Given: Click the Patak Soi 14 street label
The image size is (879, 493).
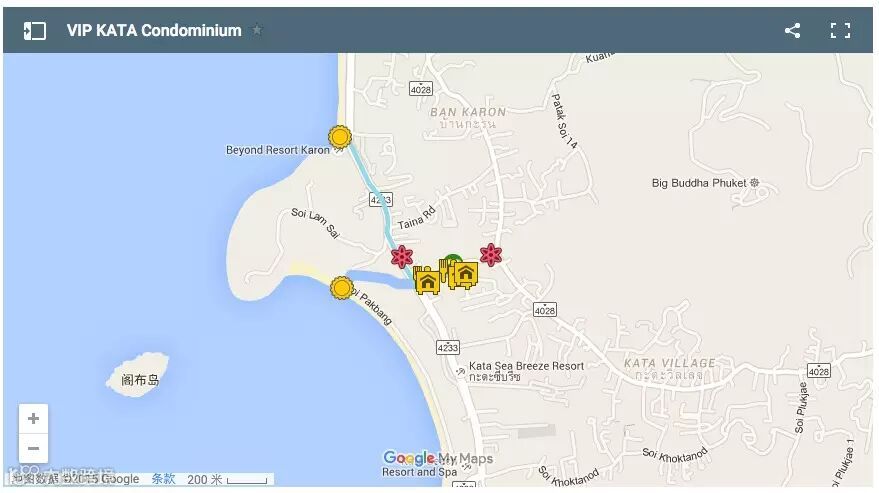Looking at the screenshot, I should [564, 121].
